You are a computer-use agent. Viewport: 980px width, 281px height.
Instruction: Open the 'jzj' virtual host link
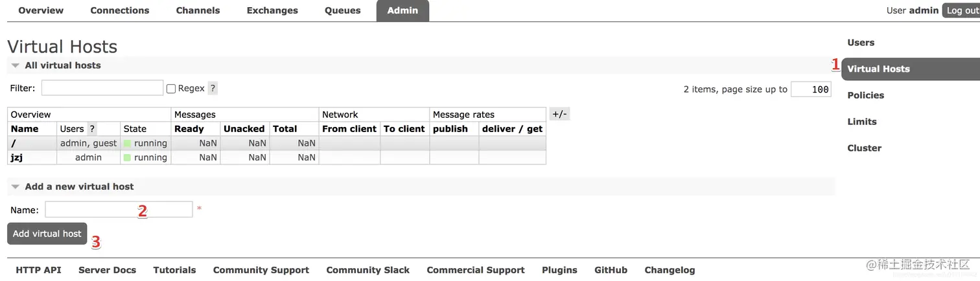click(x=17, y=157)
